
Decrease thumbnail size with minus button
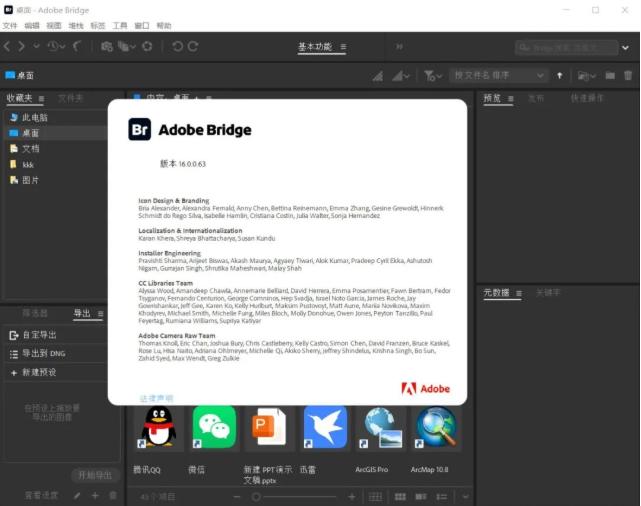tap(237, 497)
